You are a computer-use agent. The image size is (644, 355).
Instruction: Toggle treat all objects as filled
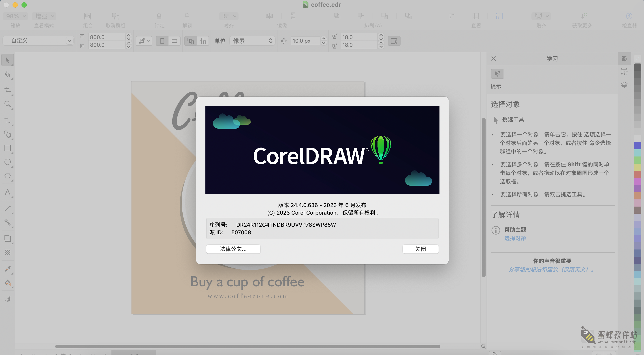pos(394,41)
